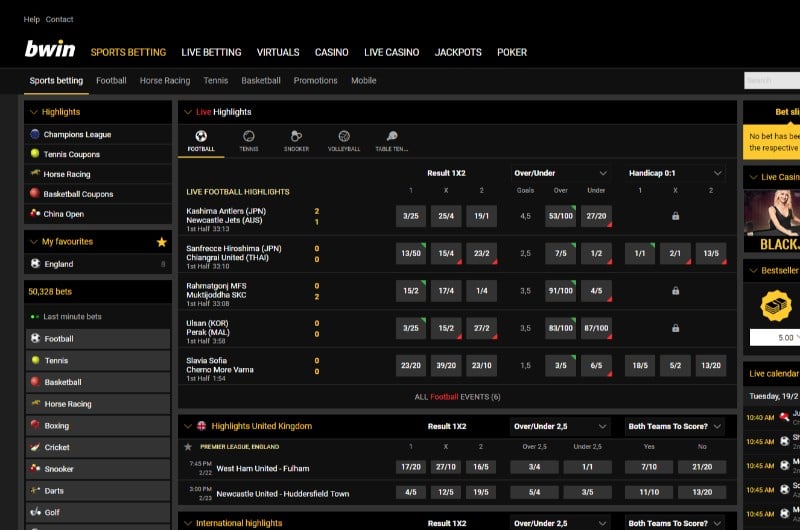Switch to the Horse Racing sub-tab
This screenshot has width=800, height=530.
pos(165,81)
